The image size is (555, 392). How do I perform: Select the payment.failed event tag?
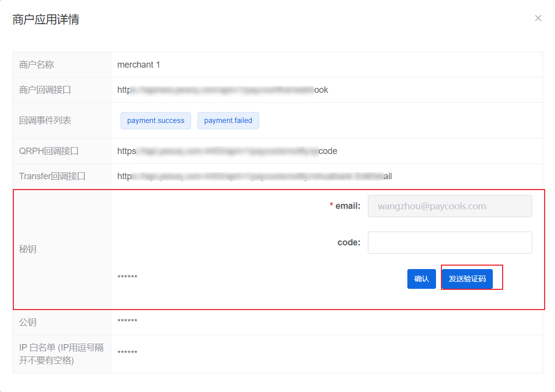(x=228, y=120)
